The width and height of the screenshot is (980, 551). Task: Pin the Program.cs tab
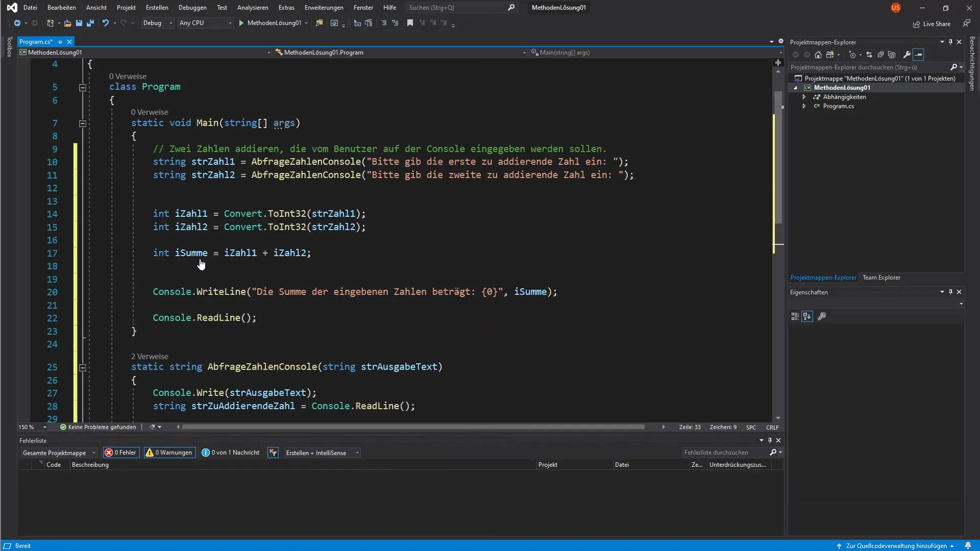tap(60, 42)
